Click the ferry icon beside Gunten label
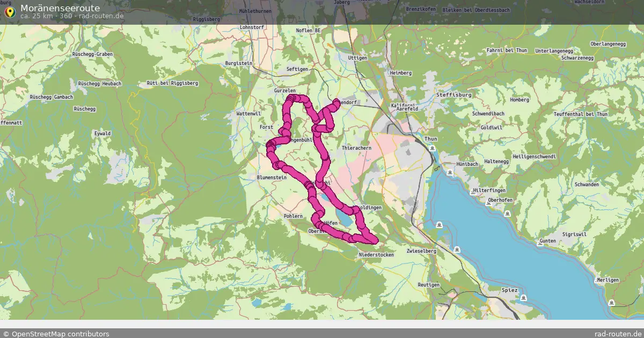 [539, 242]
